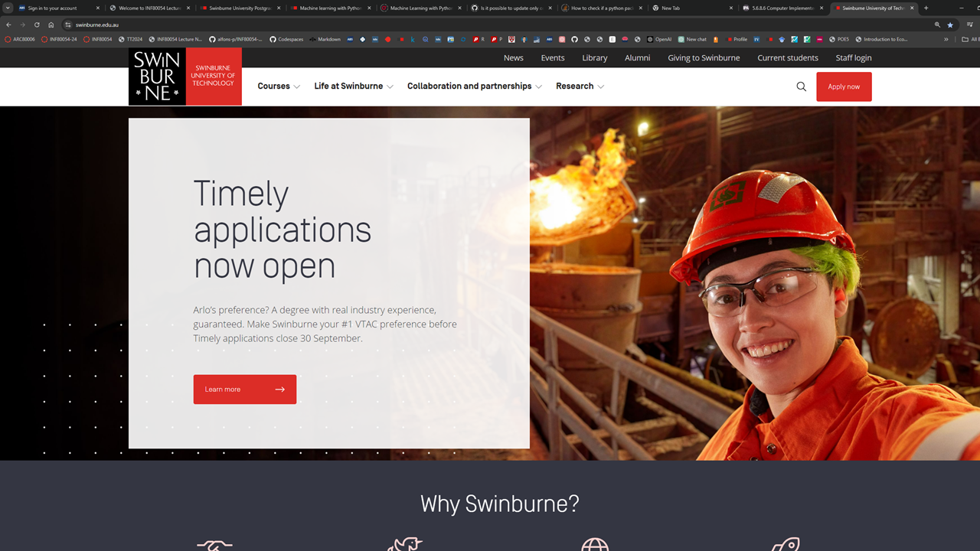Click the browser back arrow
This screenshot has height=551, width=980.
point(8,24)
